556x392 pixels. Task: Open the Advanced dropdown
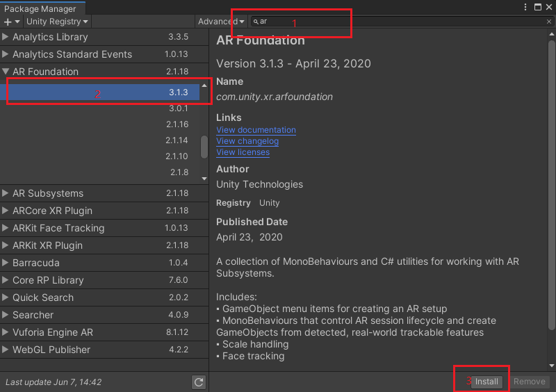click(x=220, y=22)
